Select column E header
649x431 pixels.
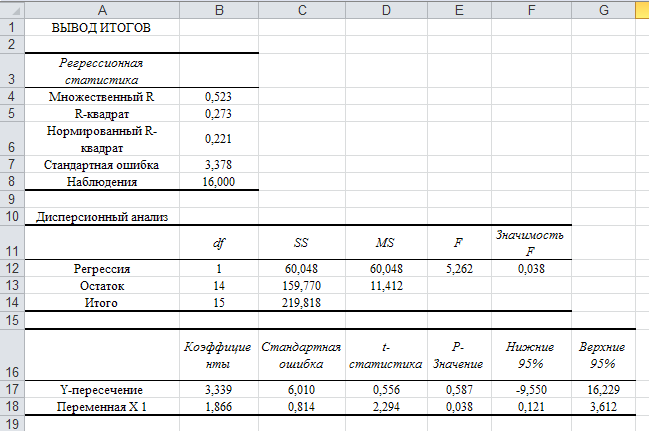point(459,10)
